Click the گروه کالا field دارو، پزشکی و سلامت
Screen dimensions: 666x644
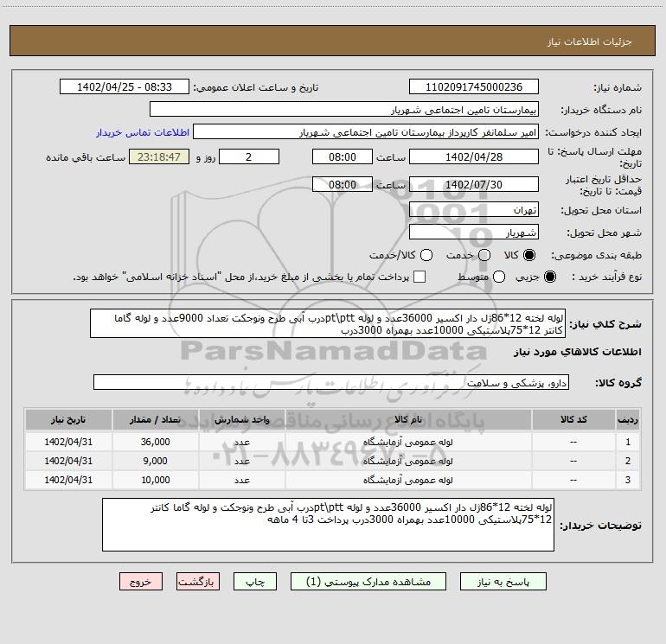[331, 382]
